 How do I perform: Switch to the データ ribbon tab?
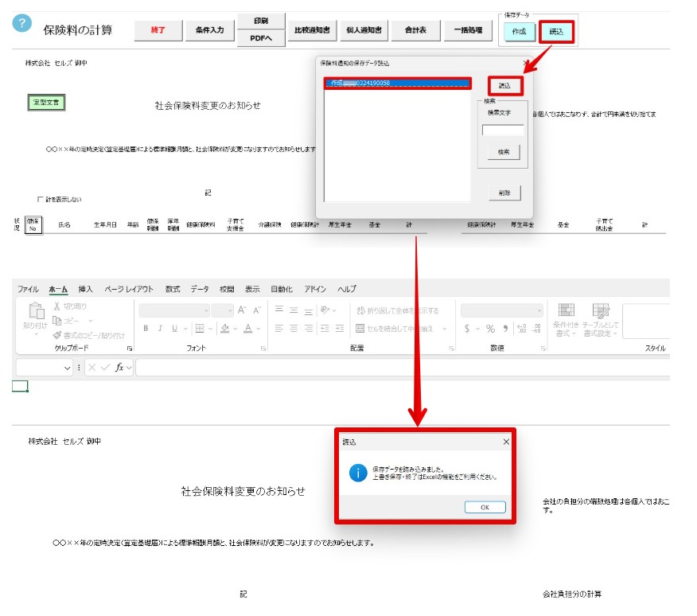(200, 289)
